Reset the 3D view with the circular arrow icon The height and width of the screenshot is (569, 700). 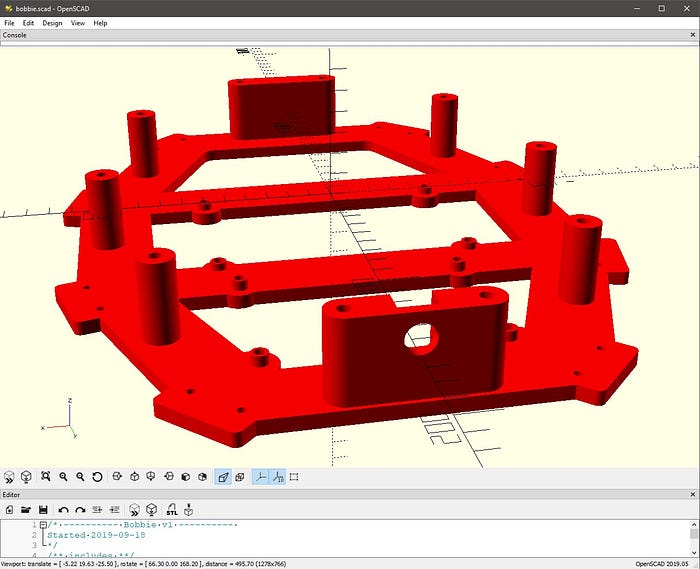(97, 477)
